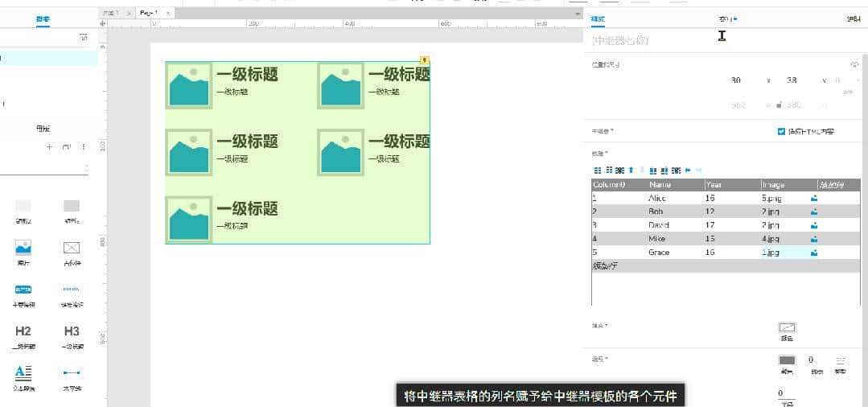Screen dimensions: 868x407
Task: Switch to the Interactions tab
Action: pos(727,18)
